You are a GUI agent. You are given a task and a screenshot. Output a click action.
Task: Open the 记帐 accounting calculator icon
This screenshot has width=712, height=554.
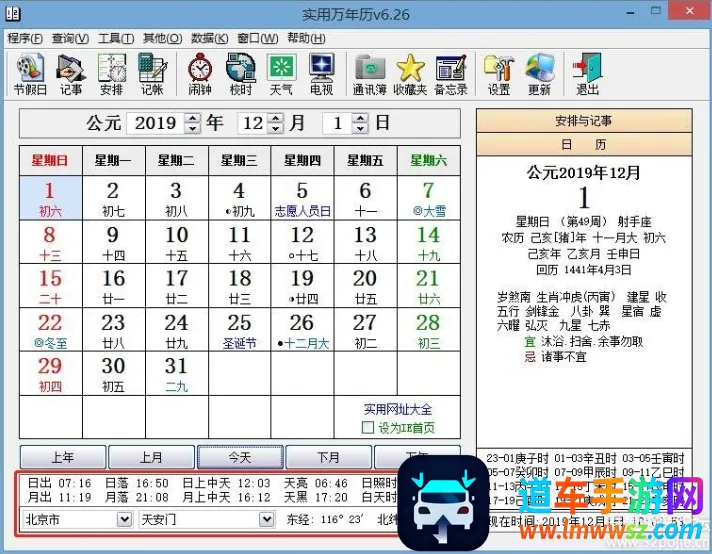pos(151,74)
